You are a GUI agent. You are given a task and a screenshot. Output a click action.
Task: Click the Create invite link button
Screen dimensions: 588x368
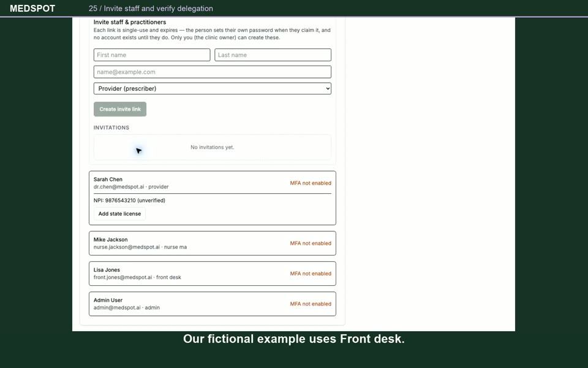(x=120, y=109)
